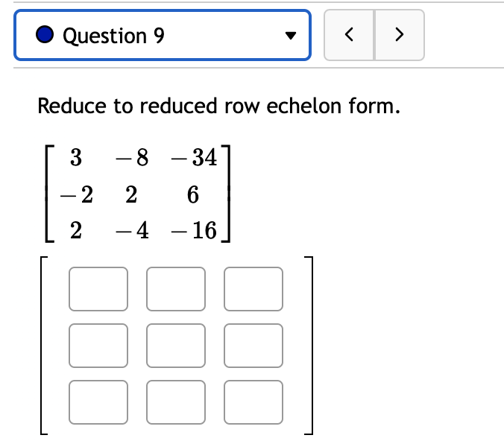504x441 pixels.
Task: Click the instruction text about reduced row echelon
Action: [219, 106]
